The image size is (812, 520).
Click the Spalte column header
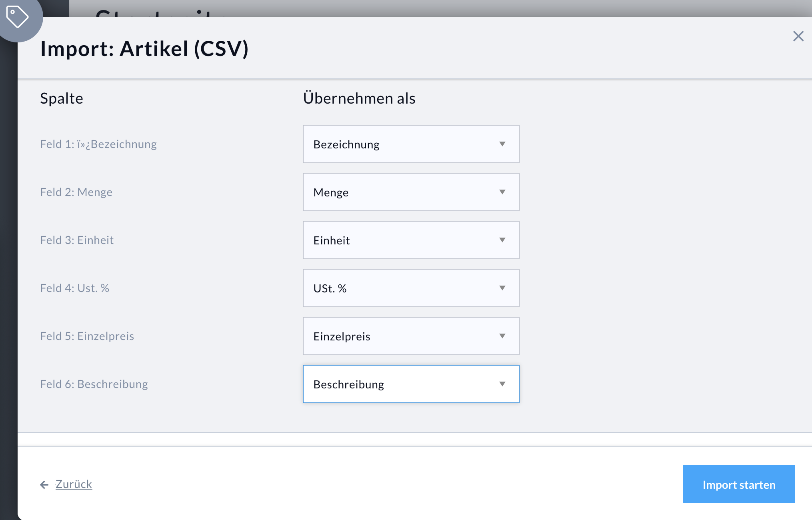click(62, 98)
